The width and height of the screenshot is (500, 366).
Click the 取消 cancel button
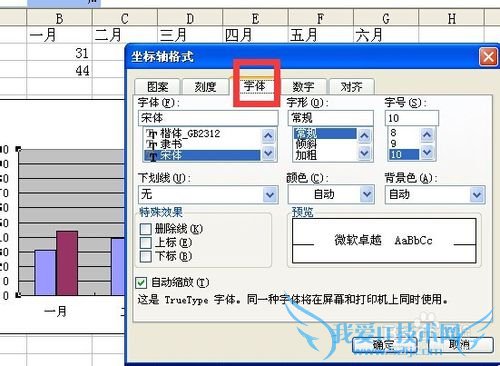coord(461,345)
